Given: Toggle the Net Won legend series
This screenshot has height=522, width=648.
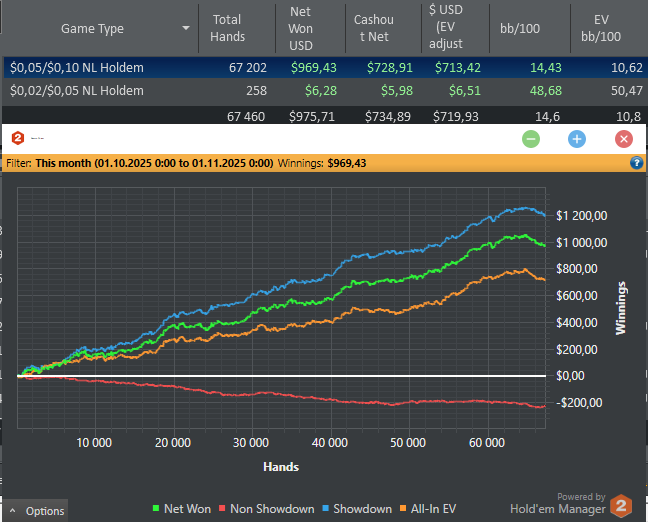Looking at the screenshot, I should (x=182, y=508).
